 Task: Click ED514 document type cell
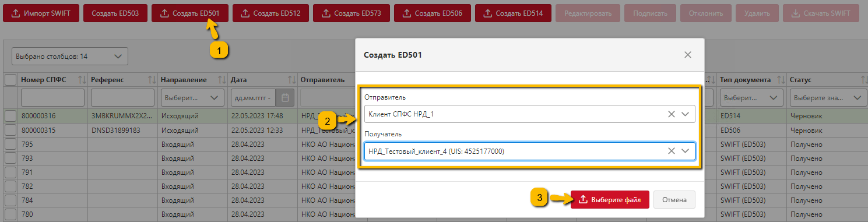click(x=752, y=115)
